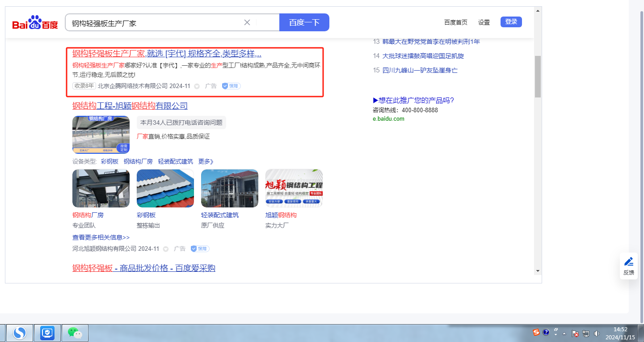Click the Sogou input method tray icon
The width and height of the screenshot is (644, 342).
point(536,332)
